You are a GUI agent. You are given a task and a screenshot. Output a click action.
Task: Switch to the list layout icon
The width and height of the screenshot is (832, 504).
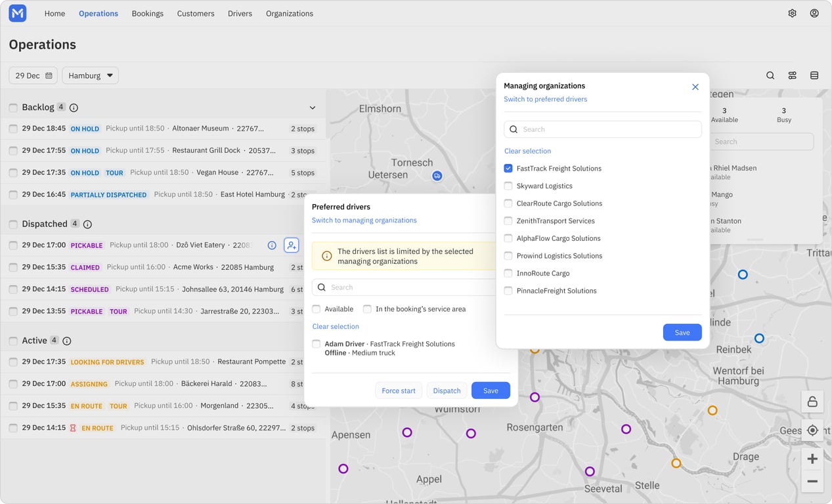point(814,75)
